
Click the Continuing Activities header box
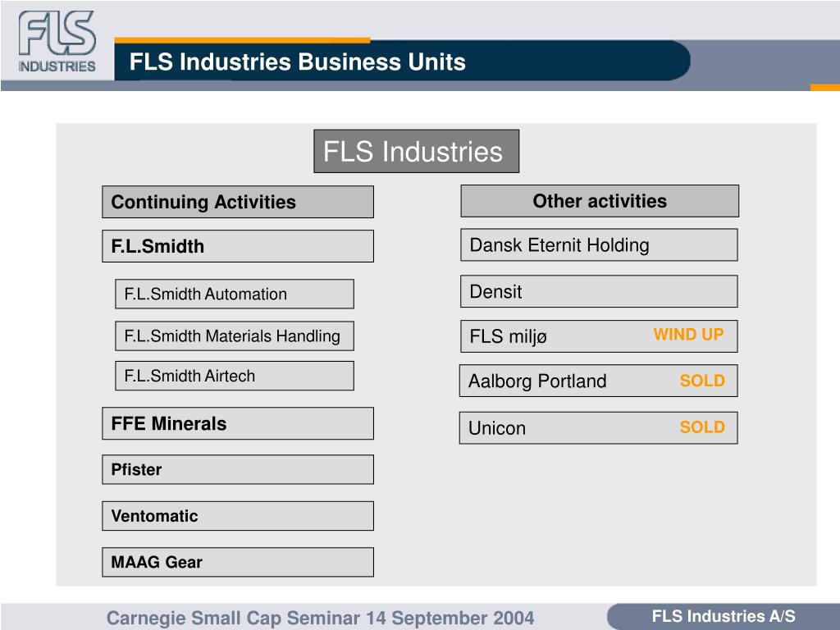click(238, 202)
